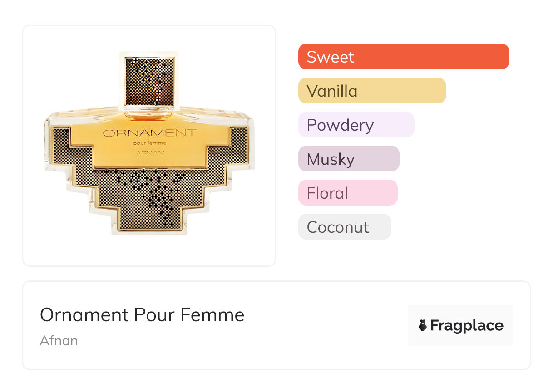Select the Sweet accord bar
Viewport: 553px width, 392px height.
tap(403, 57)
